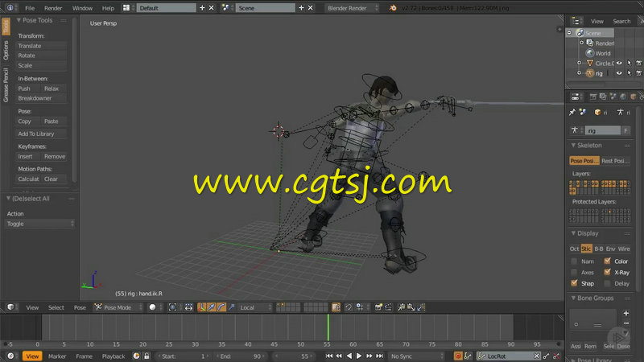The image size is (644, 362).
Task: Toggle automatic keyframe record button
Action: pos(458,356)
